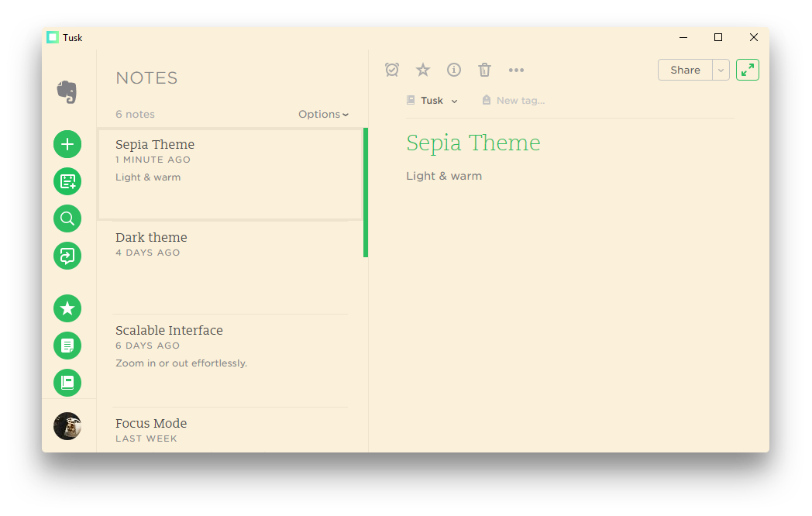Viewport: 812px width, 516px height.
Task: Create a new note with plus icon
Action: pyautogui.click(x=67, y=144)
